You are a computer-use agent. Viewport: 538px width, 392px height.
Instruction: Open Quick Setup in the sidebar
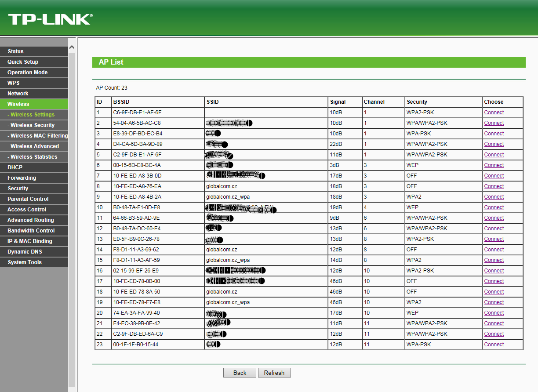tap(34, 62)
